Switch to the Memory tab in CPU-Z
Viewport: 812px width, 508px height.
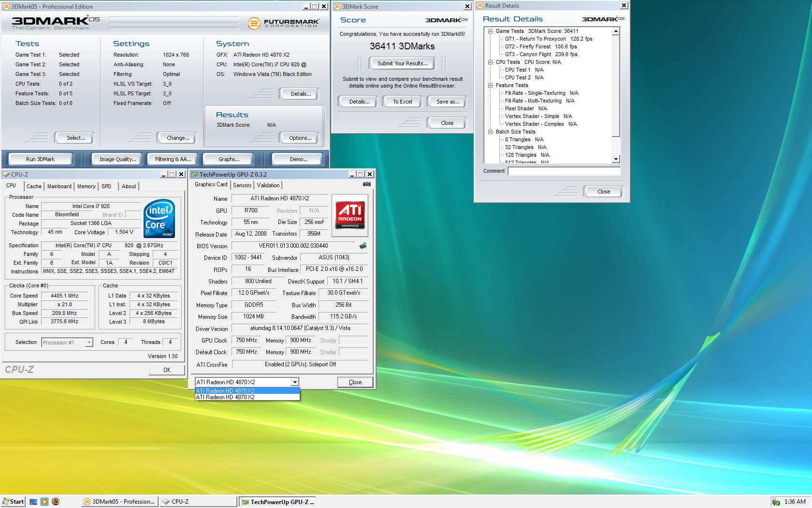point(86,186)
